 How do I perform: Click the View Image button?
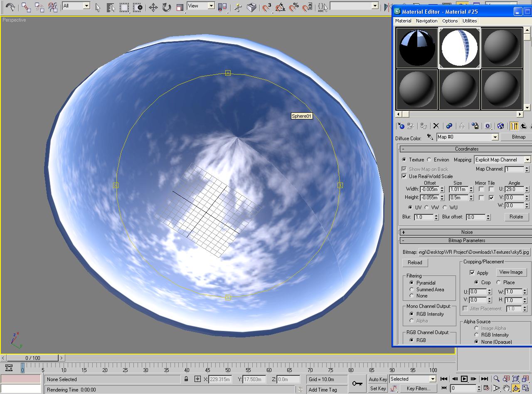[511, 272]
